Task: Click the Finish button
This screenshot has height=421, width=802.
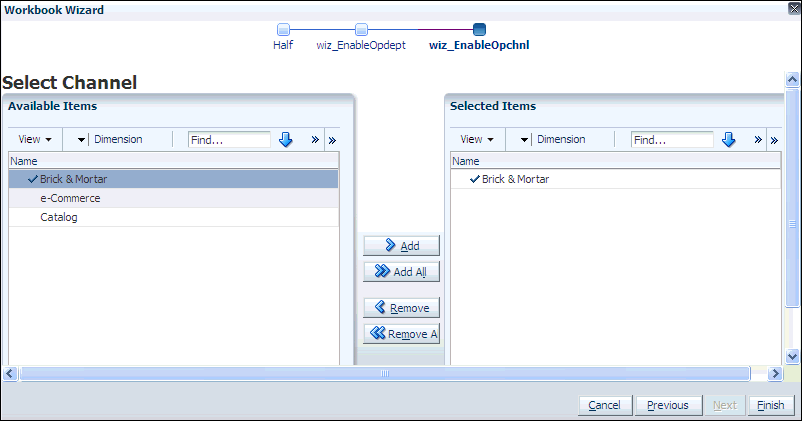Action: point(771,405)
